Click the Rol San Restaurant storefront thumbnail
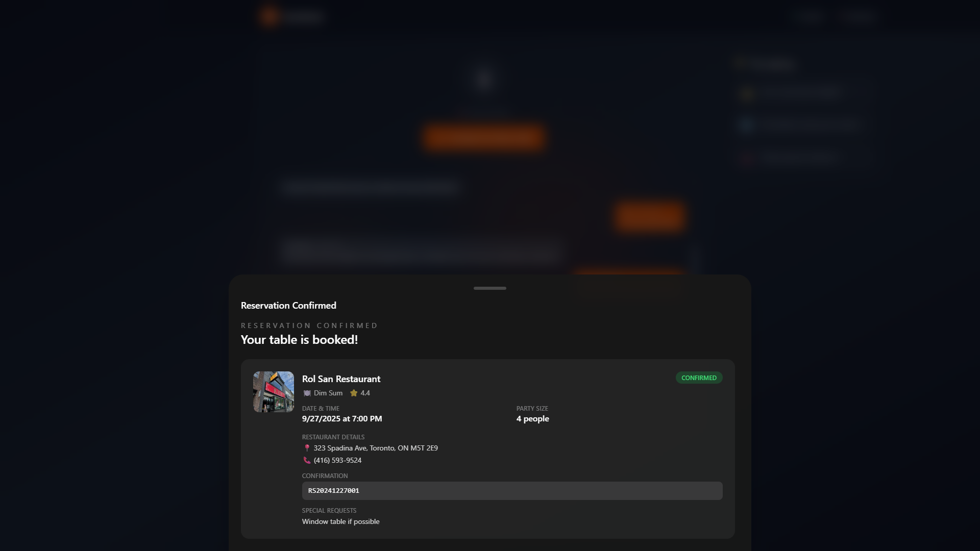 [274, 392]
